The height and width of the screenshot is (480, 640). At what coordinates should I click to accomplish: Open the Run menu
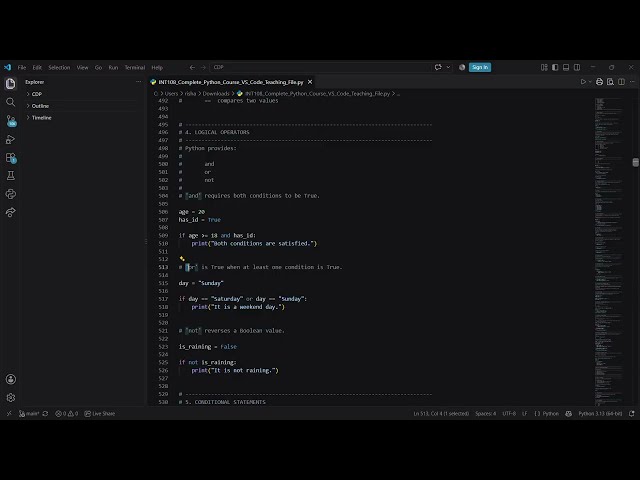(113, 67)
